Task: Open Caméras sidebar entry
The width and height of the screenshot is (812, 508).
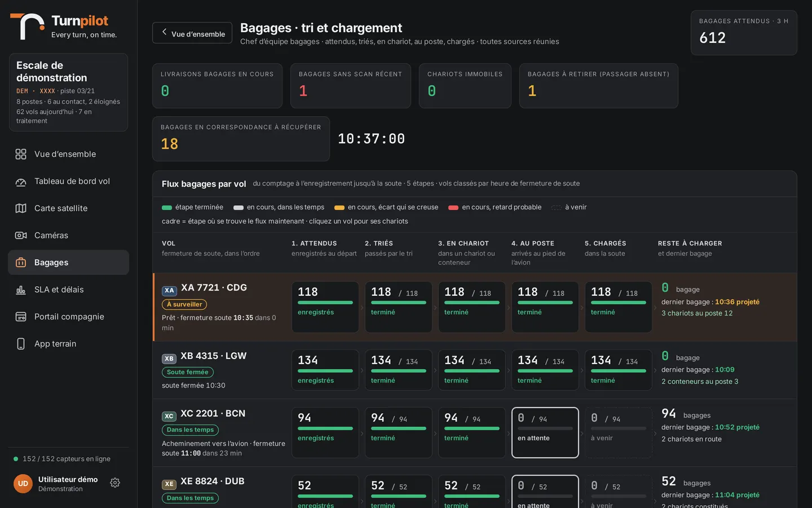Action: coord(68,235)
